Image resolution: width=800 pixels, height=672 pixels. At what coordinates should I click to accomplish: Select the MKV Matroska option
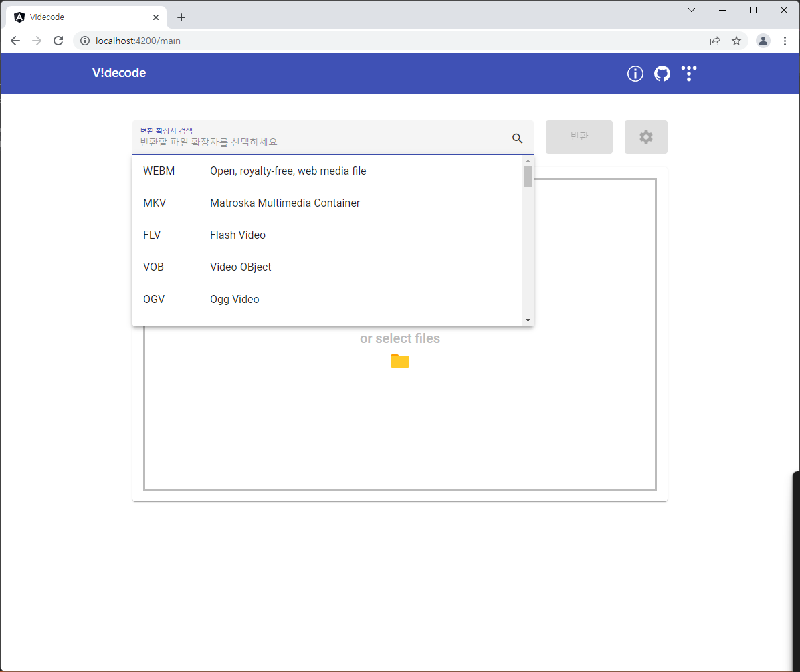tap(328, 203)
